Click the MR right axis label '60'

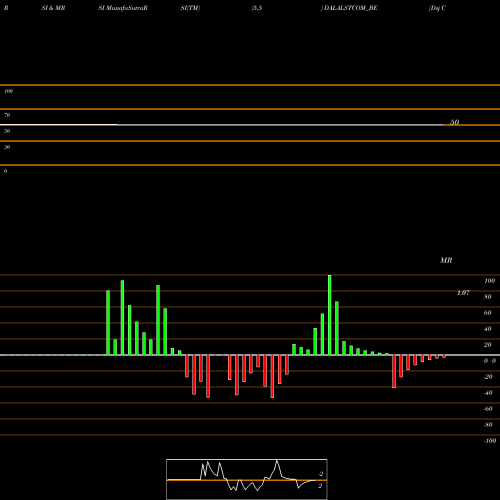click(x=488, y=313)
